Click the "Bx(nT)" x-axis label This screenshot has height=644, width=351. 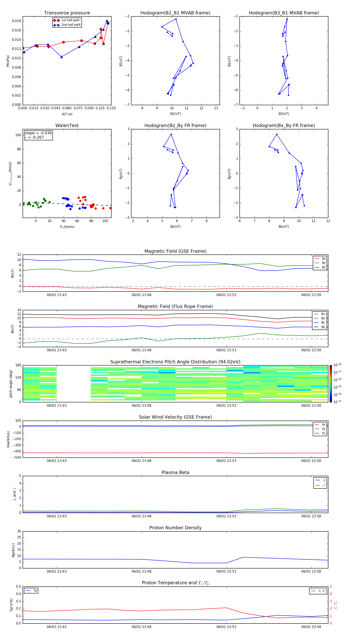coord(284,227)
